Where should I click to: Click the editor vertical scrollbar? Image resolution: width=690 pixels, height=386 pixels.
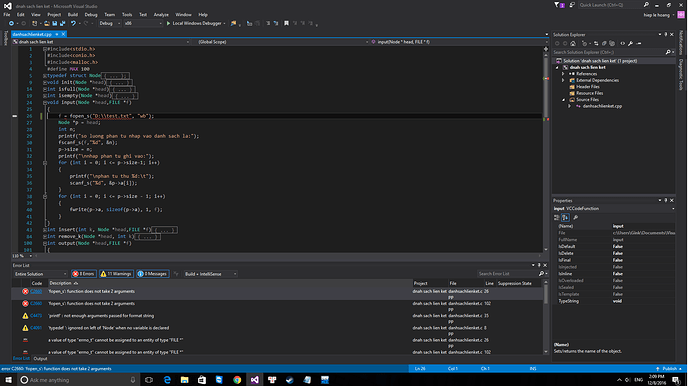tap(546, 150)
